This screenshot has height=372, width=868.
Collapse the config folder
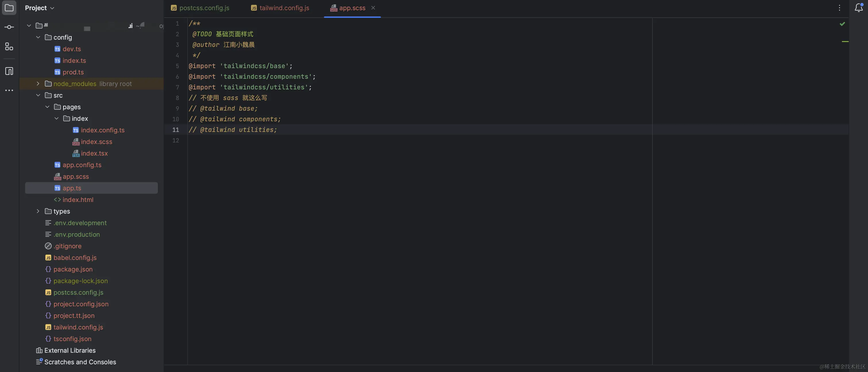pyautogui.click(x=38, y=37)
